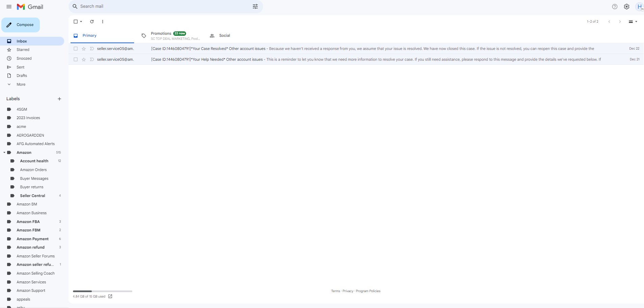Go to the newer messages page arrow
The width and height of the screenshot is (644, 308).
point(609,22)
